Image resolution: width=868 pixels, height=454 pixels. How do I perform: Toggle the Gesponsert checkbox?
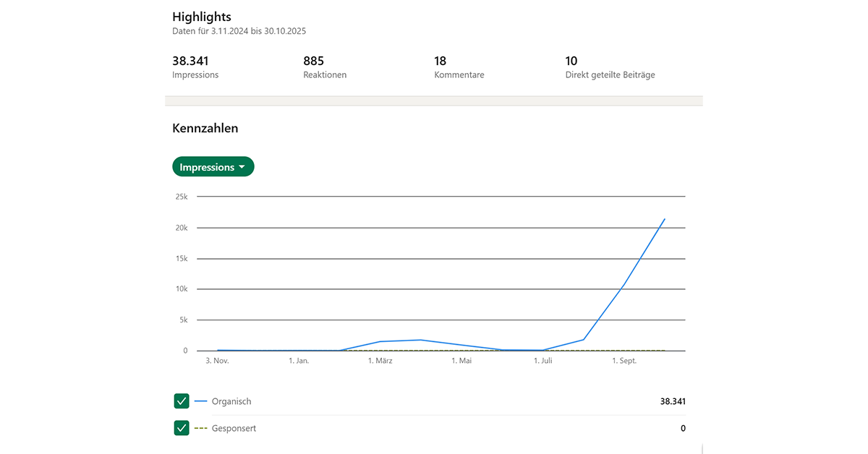pyautogui.click(x=182, y=428)
